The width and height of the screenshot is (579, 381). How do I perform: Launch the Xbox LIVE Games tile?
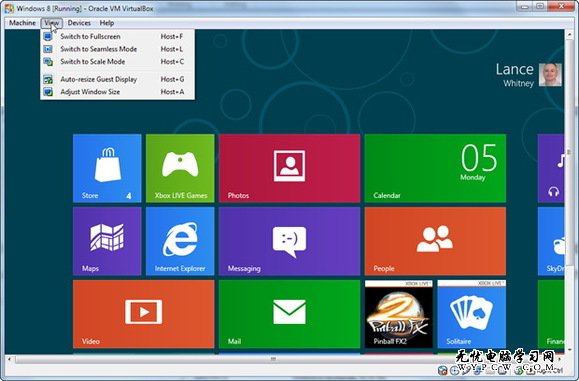180,168
